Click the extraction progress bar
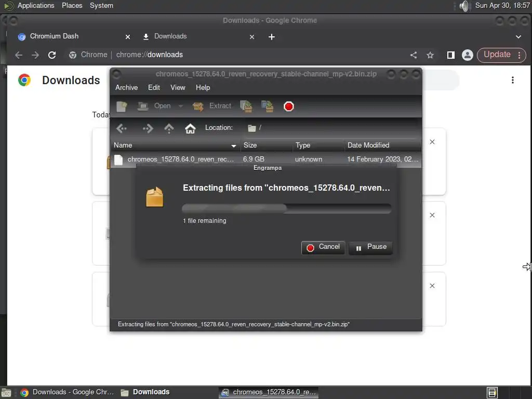This screenshot has height=399, width=532. [287, 208]
